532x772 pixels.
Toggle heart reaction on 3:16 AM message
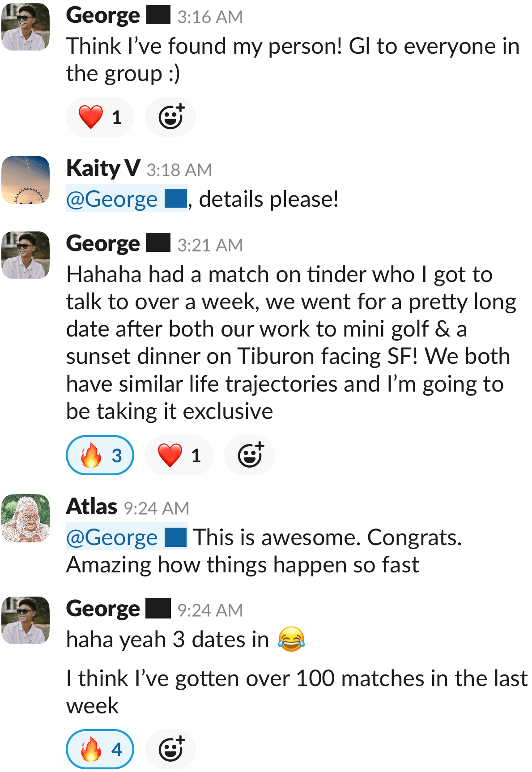100,117
